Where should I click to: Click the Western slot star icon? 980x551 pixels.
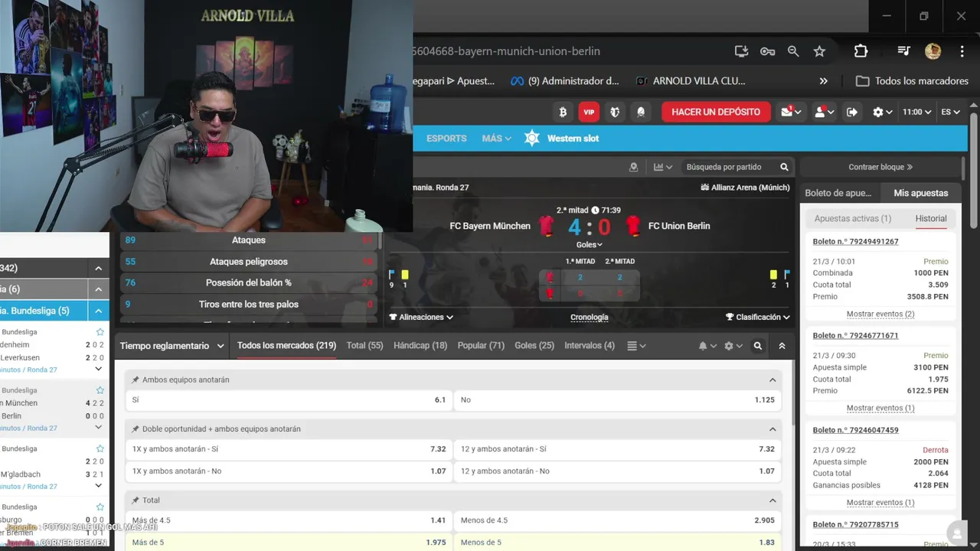point(532,139)
